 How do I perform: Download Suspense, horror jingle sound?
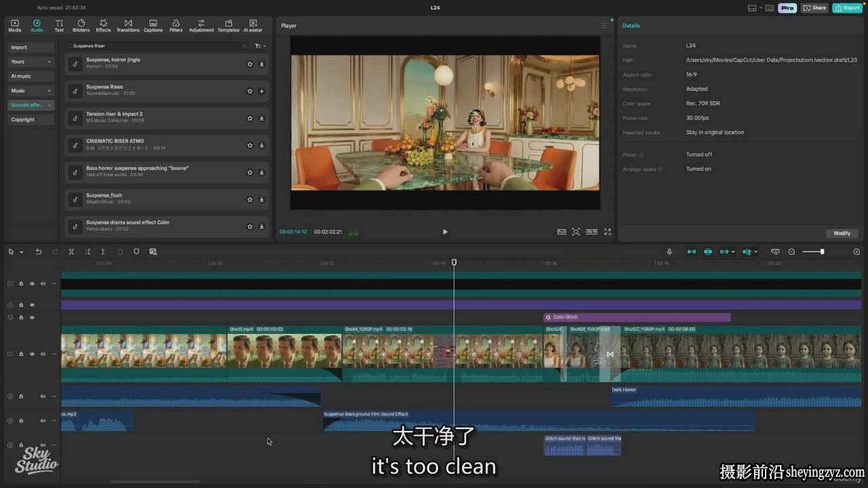point(262,64)
